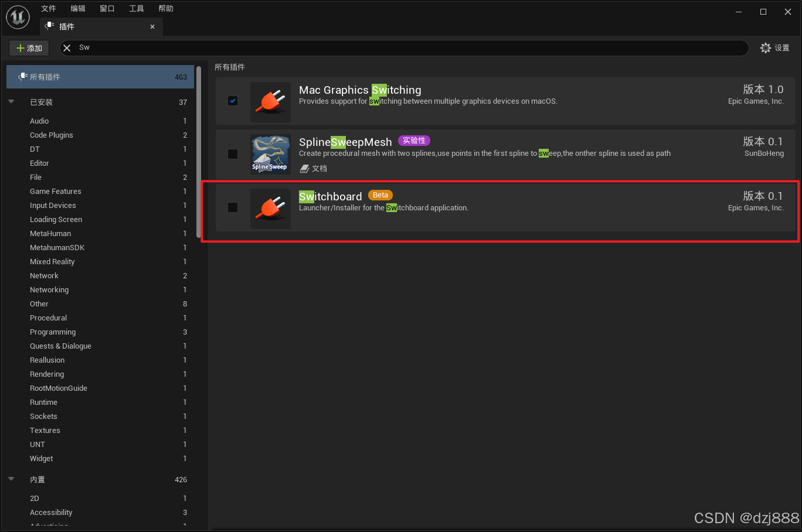Click the SplineSweepMesh plugin thumbnail

pos(270,154)
